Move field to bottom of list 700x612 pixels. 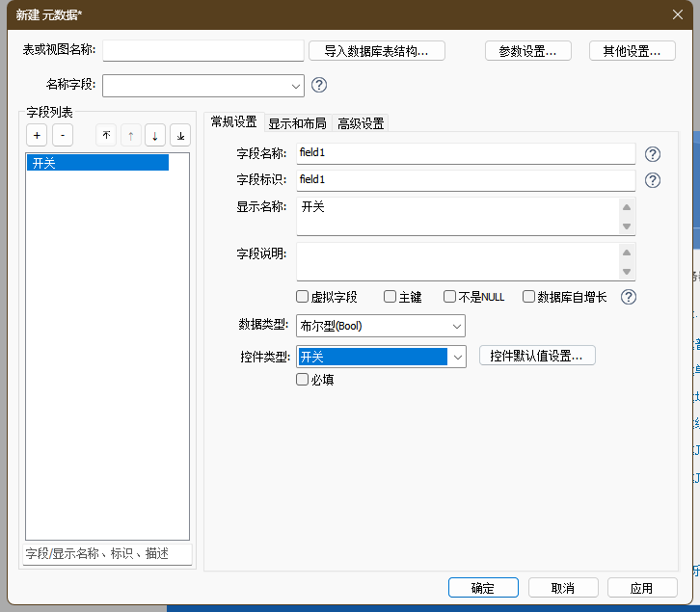(180, 135)
